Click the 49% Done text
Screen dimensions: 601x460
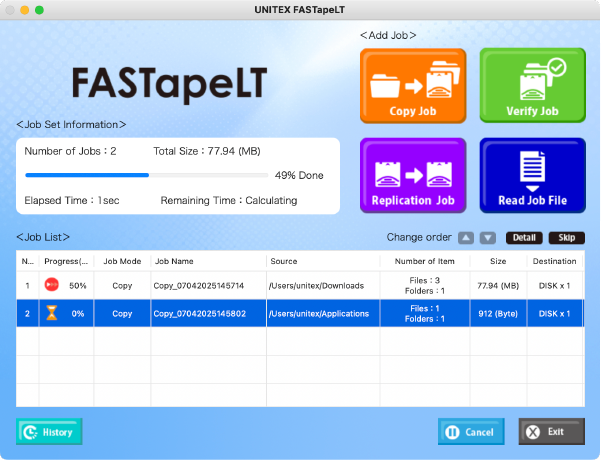point(299,175)
